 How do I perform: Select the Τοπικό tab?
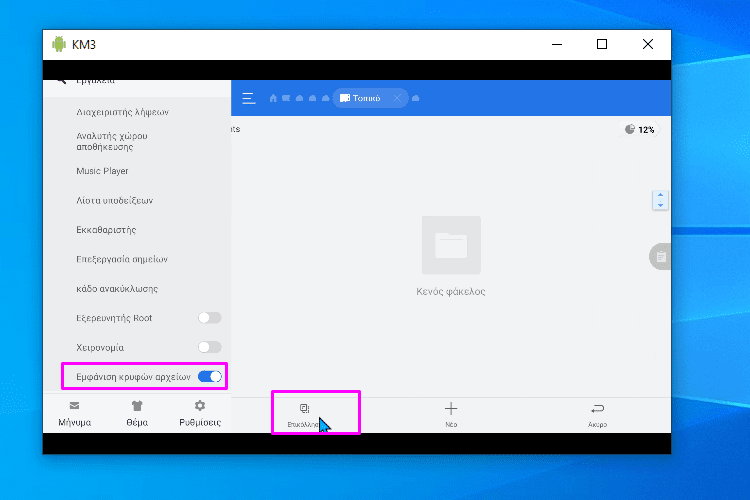pos(360,98)
